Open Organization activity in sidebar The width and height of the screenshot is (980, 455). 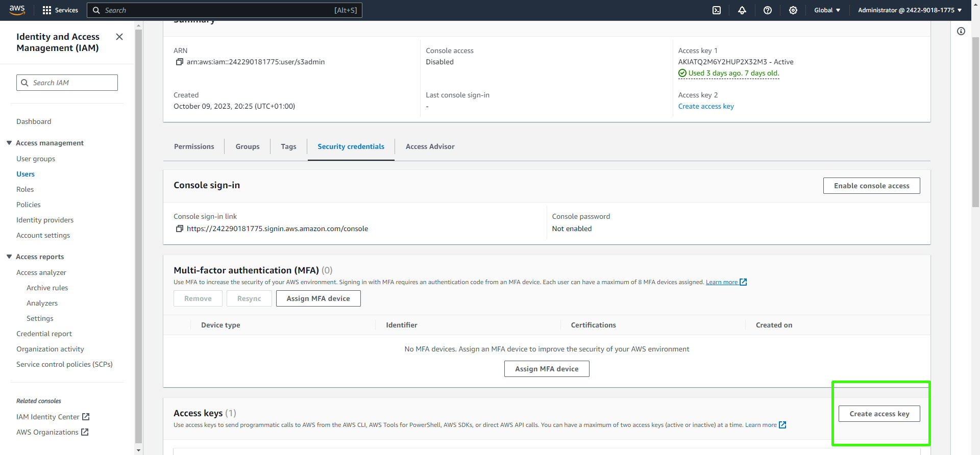(x=50, y=349)
